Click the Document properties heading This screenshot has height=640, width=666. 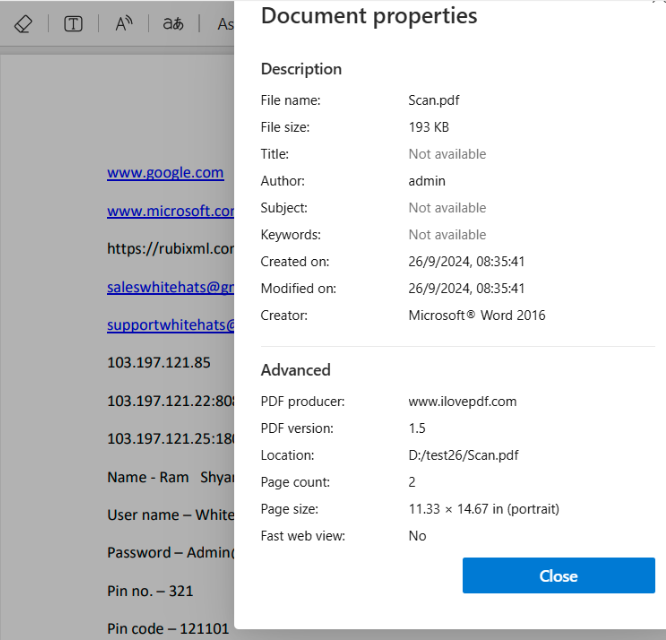pos(369,16)
